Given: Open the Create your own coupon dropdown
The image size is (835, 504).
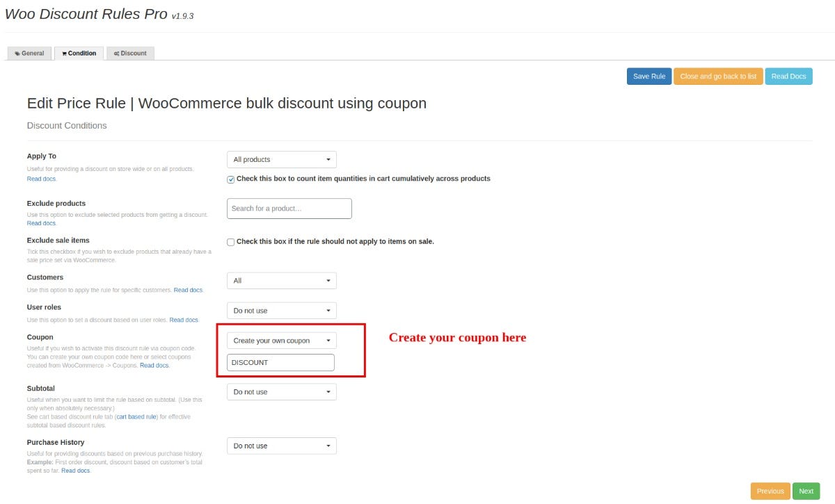Looking at the screenshot, I should (282, 341).
